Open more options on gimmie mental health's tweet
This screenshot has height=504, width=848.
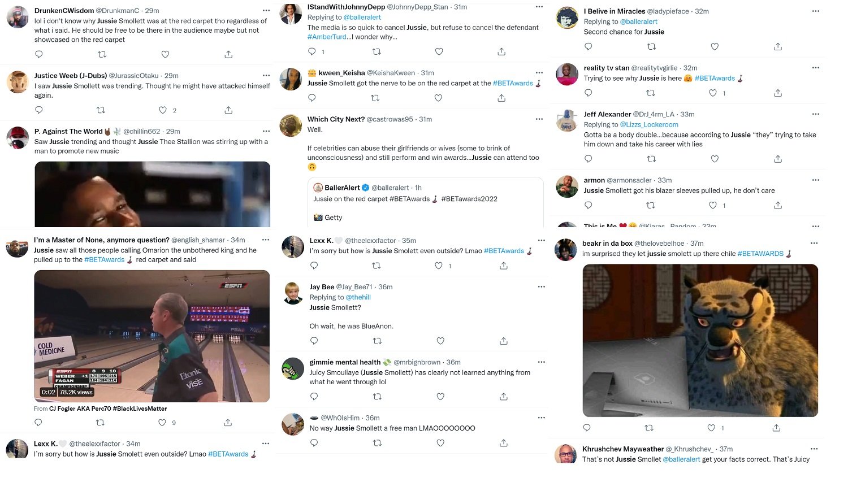[541, 362]
